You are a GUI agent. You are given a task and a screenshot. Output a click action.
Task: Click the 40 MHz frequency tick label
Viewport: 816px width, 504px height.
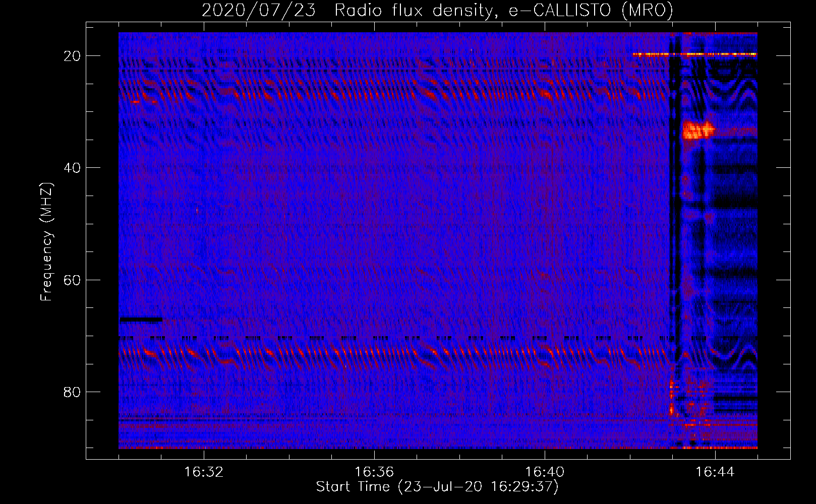[x=73, y=168]
